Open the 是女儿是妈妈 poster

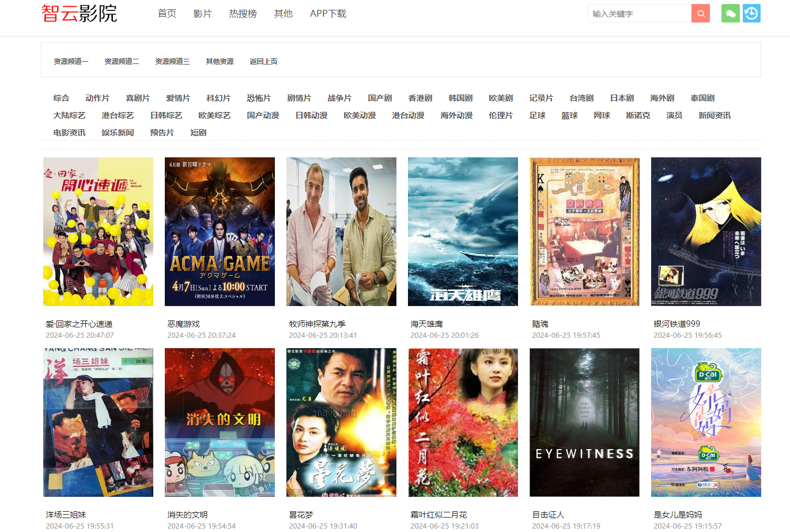tap(706, 422)
